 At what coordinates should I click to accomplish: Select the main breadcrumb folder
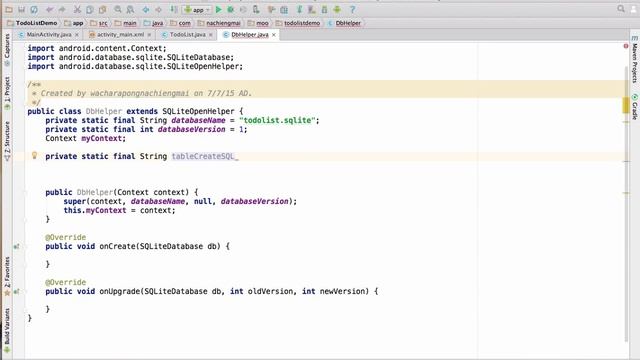[126, 23]
